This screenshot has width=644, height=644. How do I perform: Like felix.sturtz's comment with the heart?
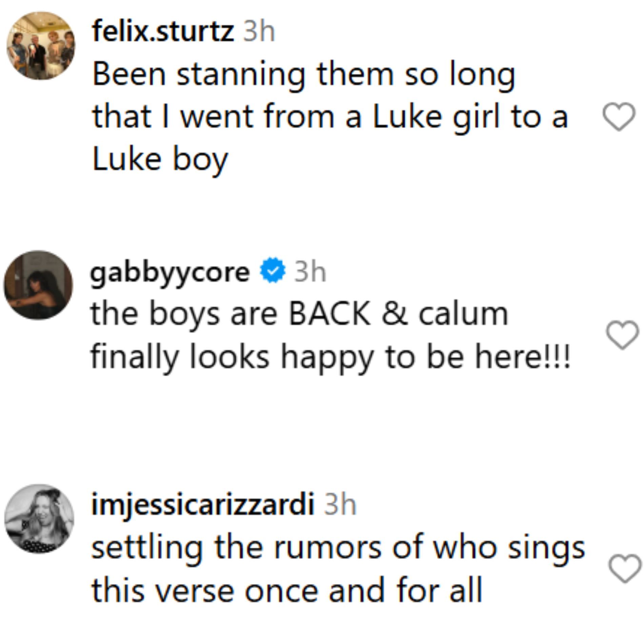click(619, 116)
